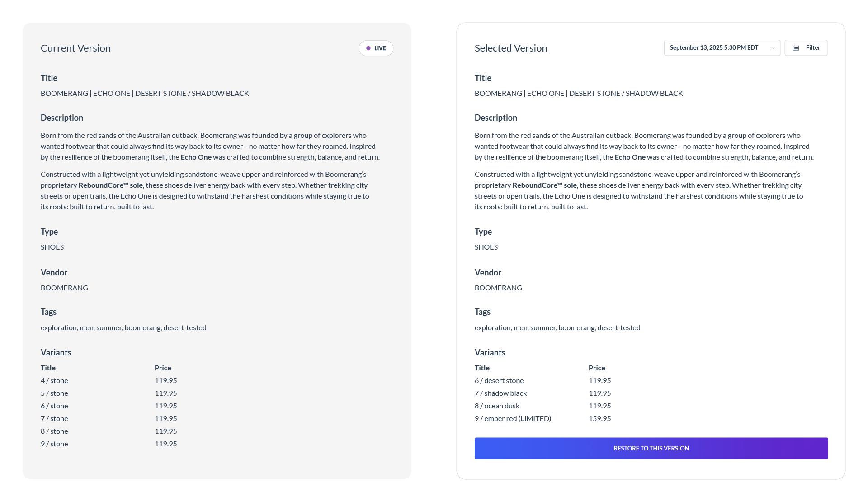Screen dimensions: 868x502
Task: Click the Variants heading in Current Version
Action: tap(56, 353)
